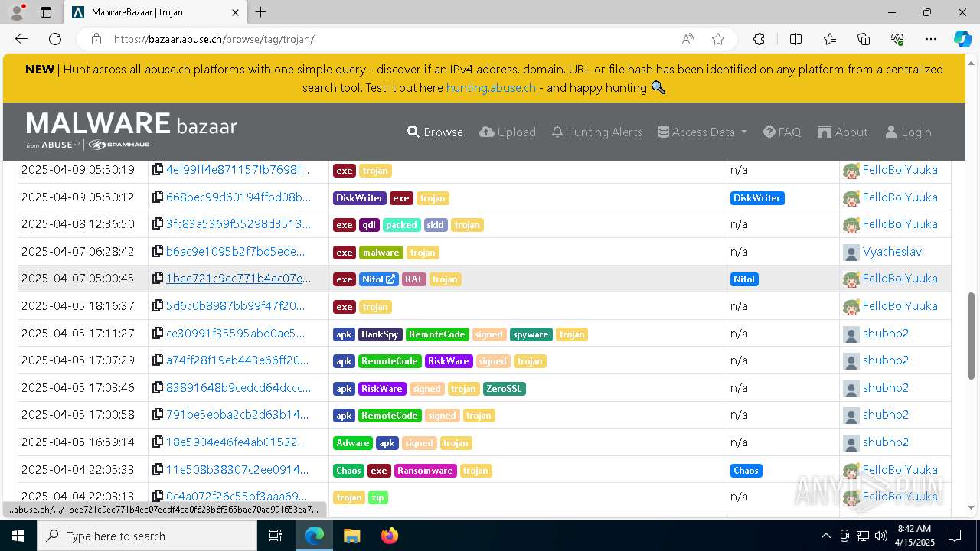
Task: Select the MalwareBazaar trojan browser tab
Action: tap(155, 12)
